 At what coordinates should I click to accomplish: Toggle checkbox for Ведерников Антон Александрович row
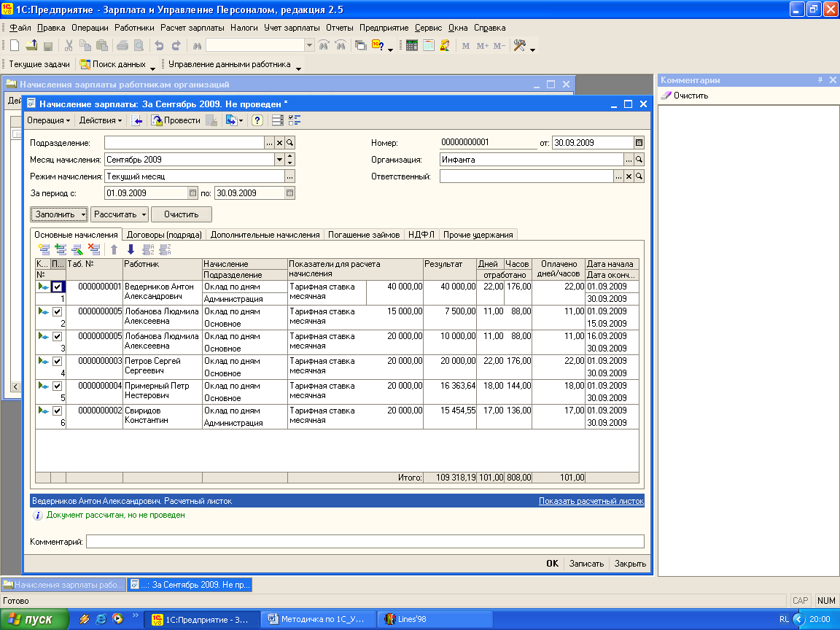coord(58,287)
